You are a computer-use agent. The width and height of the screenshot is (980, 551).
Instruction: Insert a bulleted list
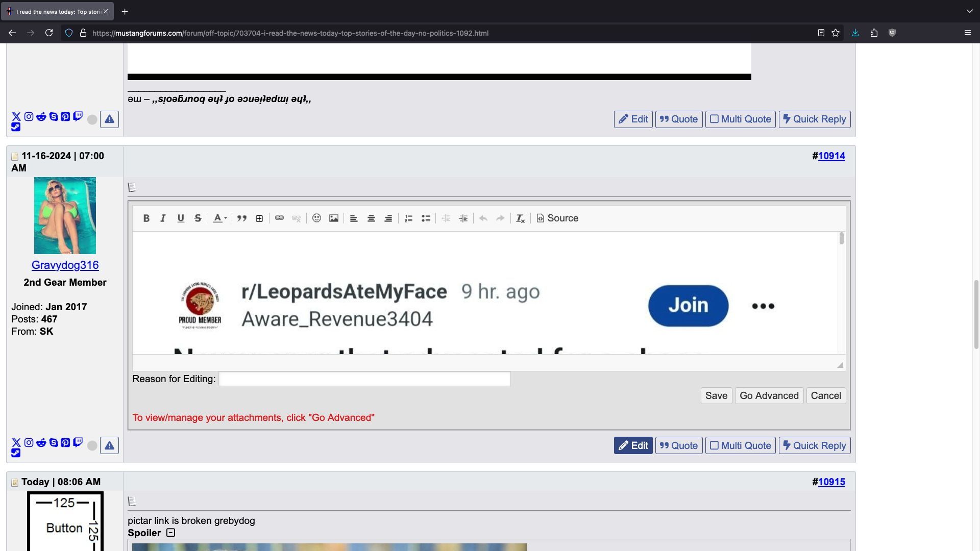coord(426,218)
